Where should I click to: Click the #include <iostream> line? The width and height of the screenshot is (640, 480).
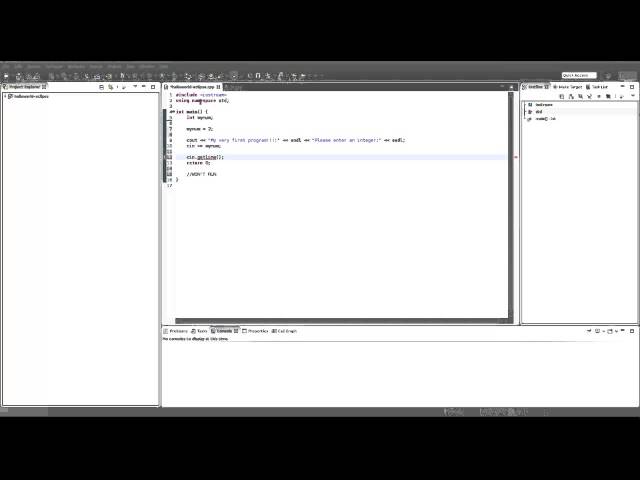tap(201, 95)
